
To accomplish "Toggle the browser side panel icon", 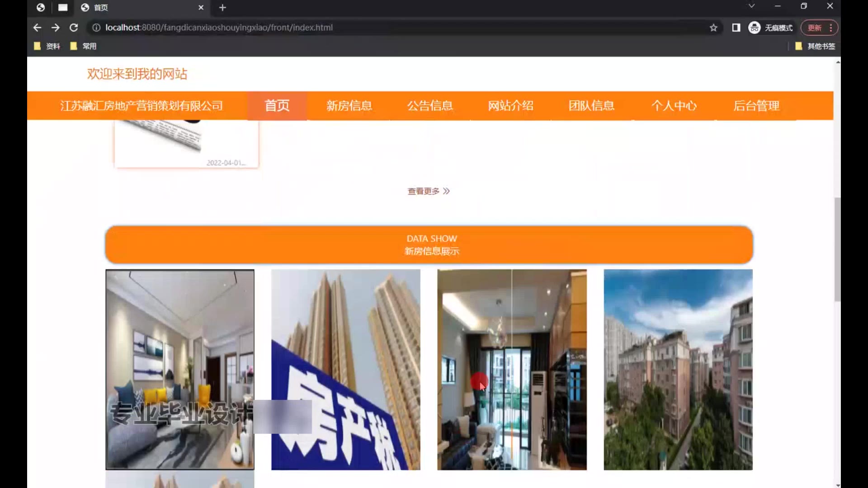I will tap(736, 28).
